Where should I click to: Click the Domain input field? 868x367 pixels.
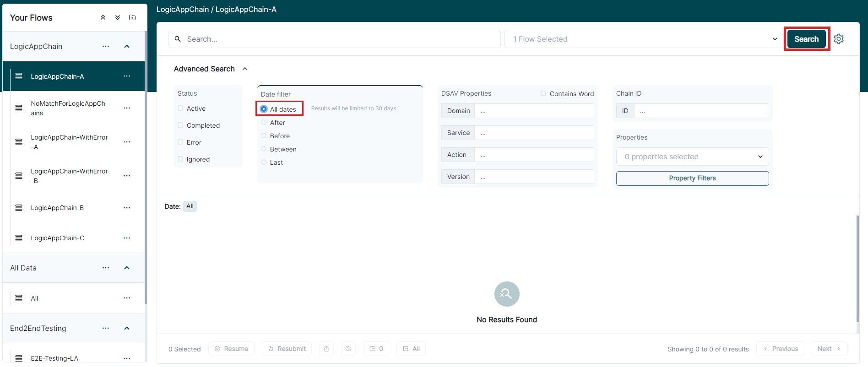tap(534, 111)
